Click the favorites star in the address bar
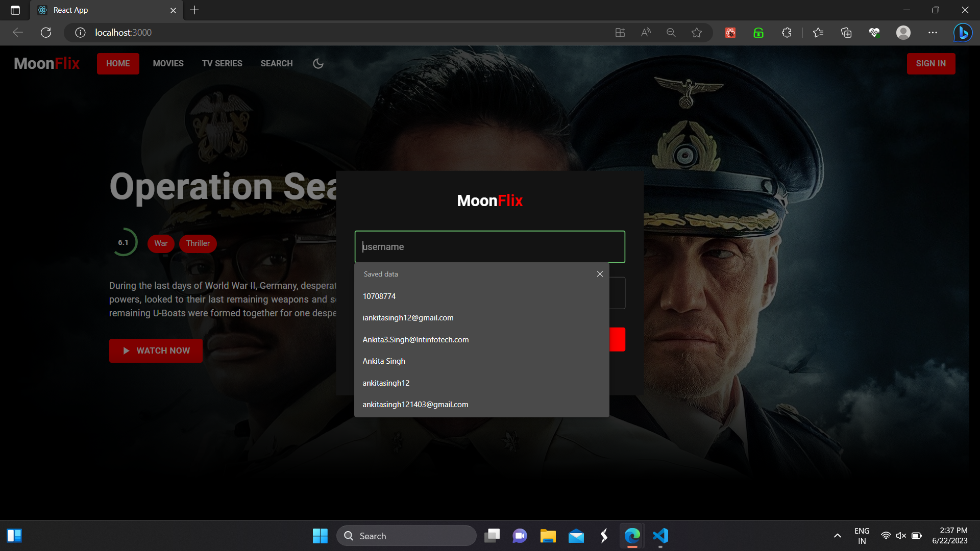The height and width of the screenshot is (551, 980). pyautogui.click(x=697, y=32)
